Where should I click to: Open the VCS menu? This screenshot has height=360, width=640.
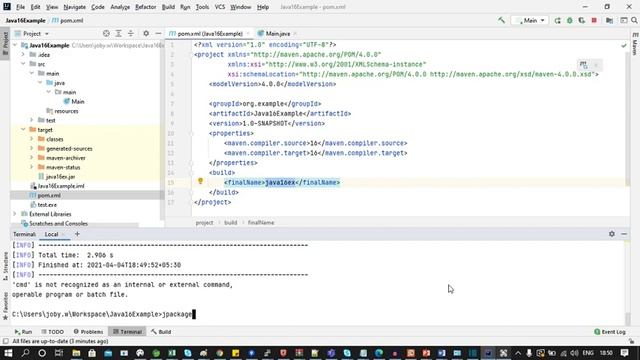220,7
